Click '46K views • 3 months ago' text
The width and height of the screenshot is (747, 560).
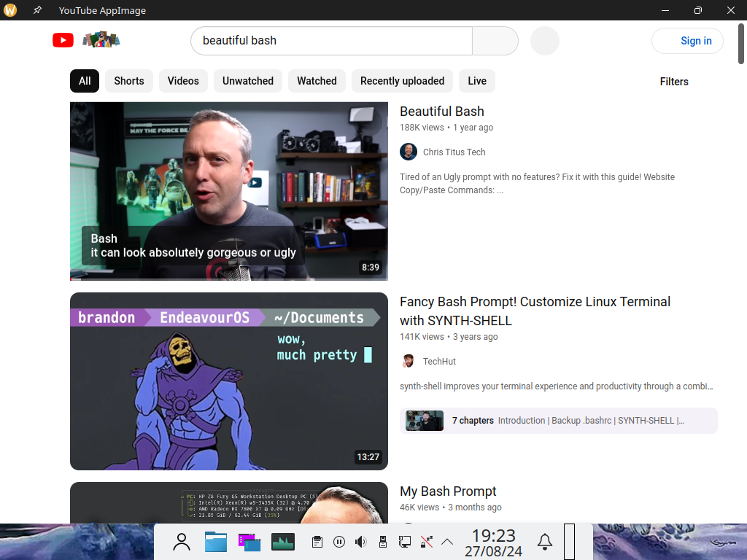(451, 507)
